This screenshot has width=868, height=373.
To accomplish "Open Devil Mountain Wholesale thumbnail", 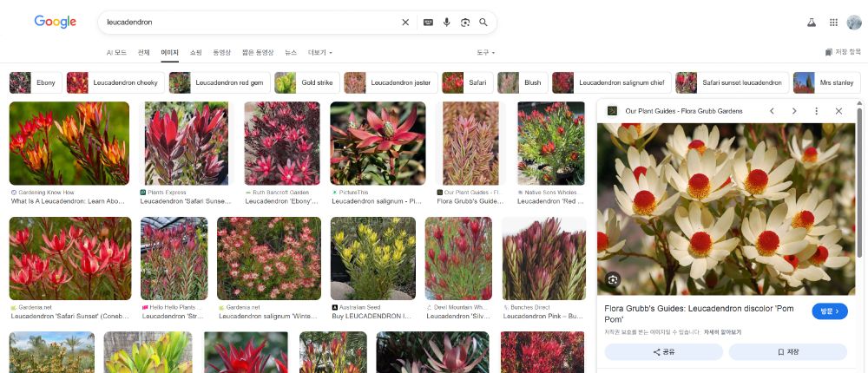I will (458, 258).
